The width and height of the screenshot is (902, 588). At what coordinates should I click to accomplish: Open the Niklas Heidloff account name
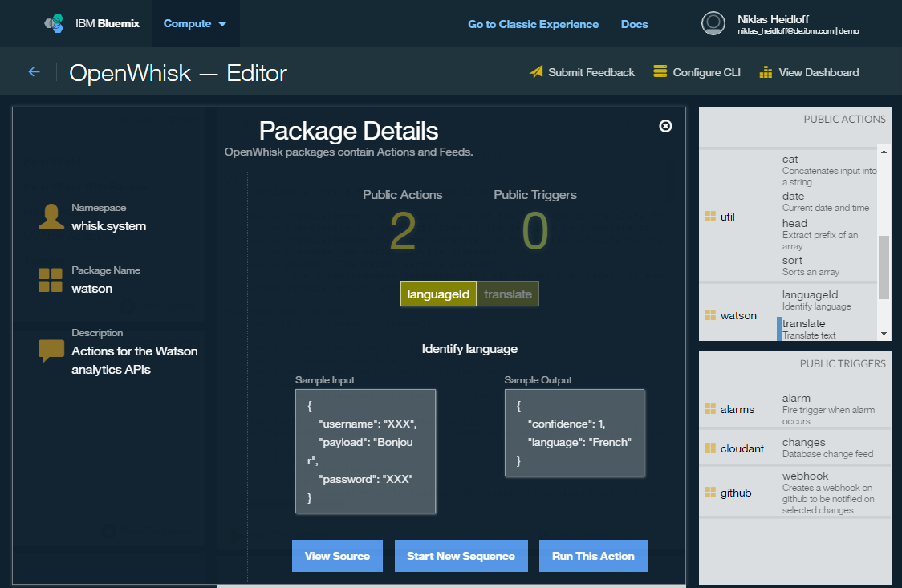coord(773,19)
